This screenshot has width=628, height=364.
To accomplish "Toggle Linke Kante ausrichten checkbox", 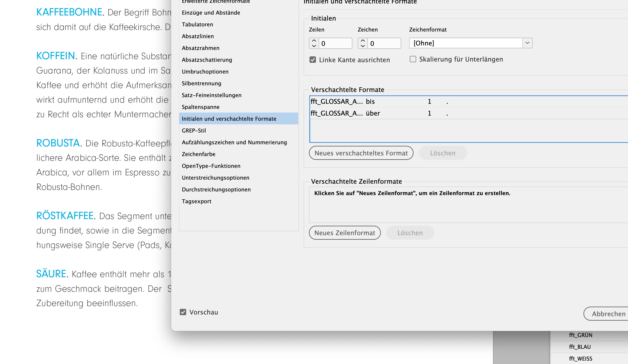I will 313,60.
